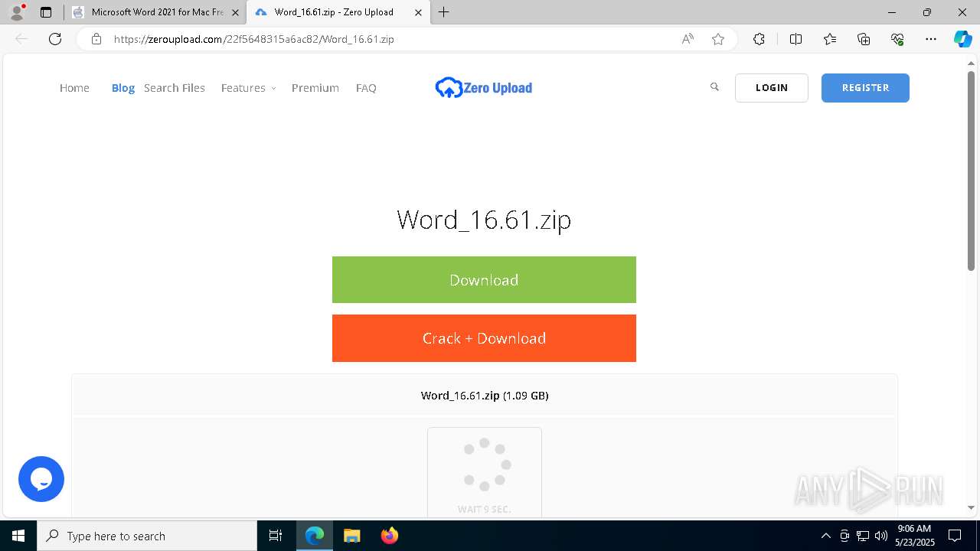Screen dimensions: 980x551
Task: Open a new browser tab
Action: coord(444,12)
